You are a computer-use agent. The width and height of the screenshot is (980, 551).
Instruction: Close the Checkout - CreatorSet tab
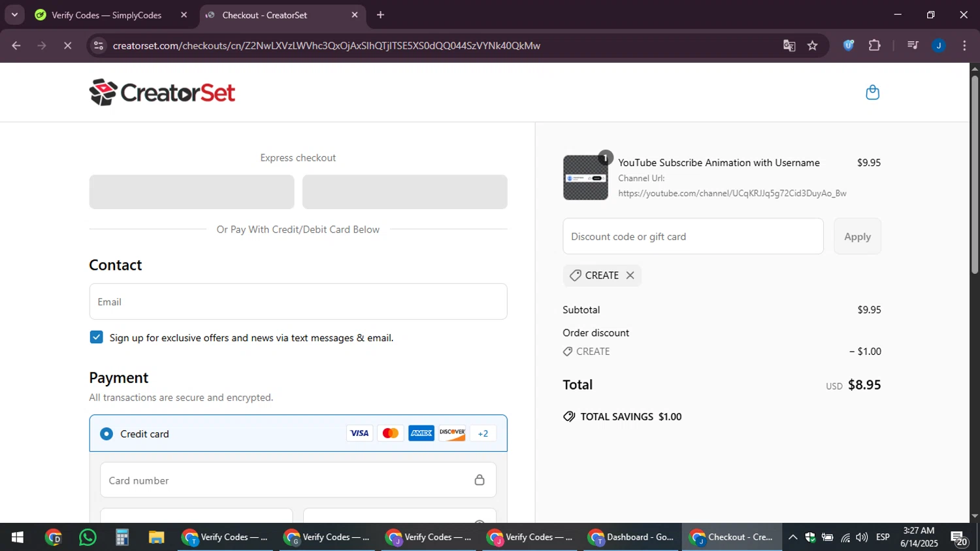click(355, 15)
